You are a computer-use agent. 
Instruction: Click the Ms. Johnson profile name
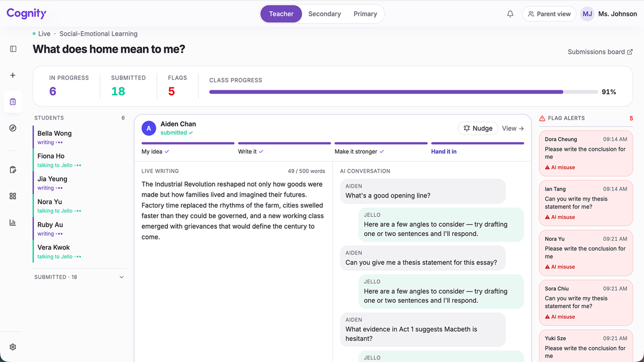(x=618, y=14)
